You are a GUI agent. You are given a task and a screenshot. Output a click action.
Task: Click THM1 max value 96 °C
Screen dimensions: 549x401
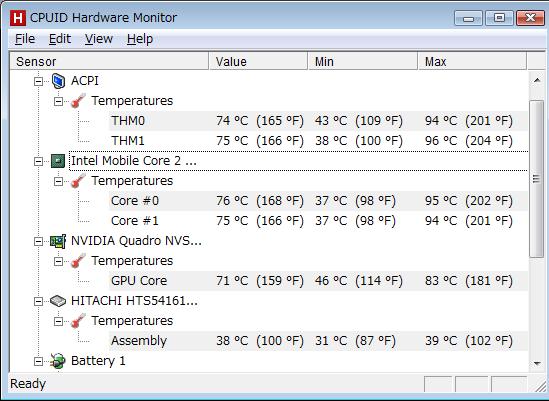point(469,141)
